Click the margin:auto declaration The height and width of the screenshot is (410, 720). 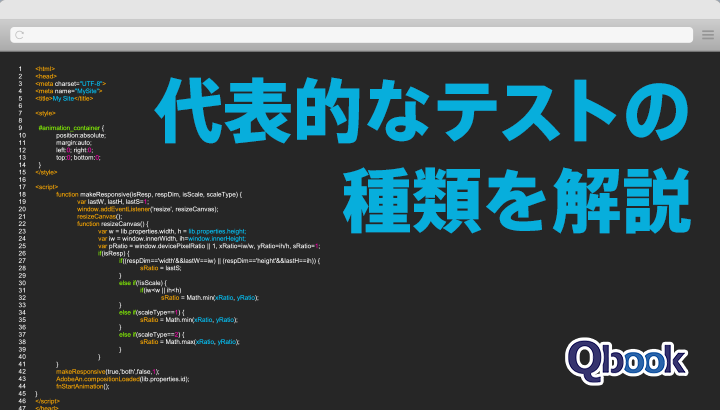pyautogui.click(x=71, y=143)
